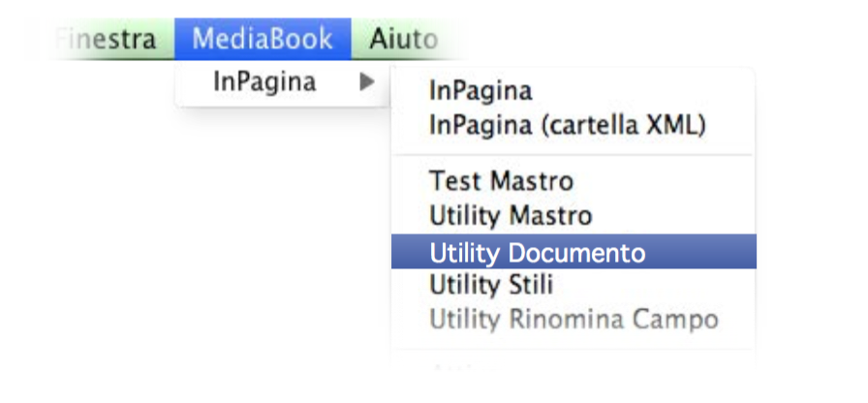Click the MediaBook menu bar item
The image size is (868, 403).
pos(263,40)
